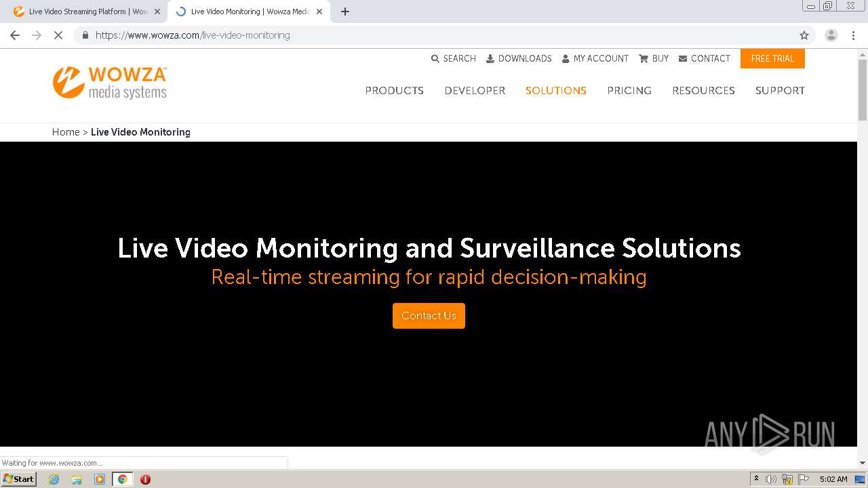This screenshot has height=488, width=868.
Task: Open the Support navigation menu
Action: (780, 91)
